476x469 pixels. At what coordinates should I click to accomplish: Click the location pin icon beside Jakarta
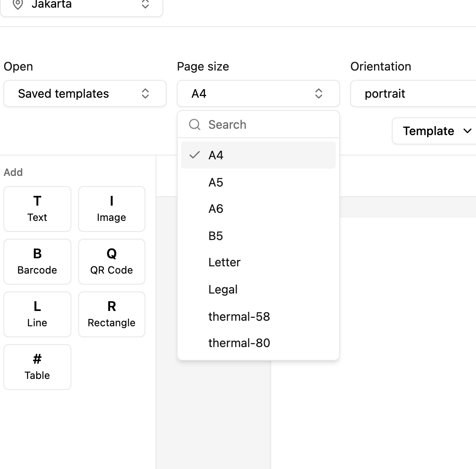[x=18, y=4]
